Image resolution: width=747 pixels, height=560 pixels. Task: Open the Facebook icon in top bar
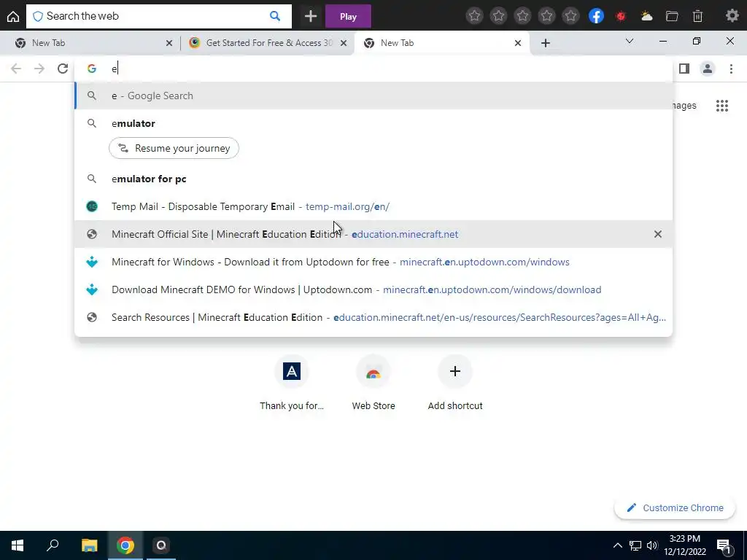[x=596, y=16]
